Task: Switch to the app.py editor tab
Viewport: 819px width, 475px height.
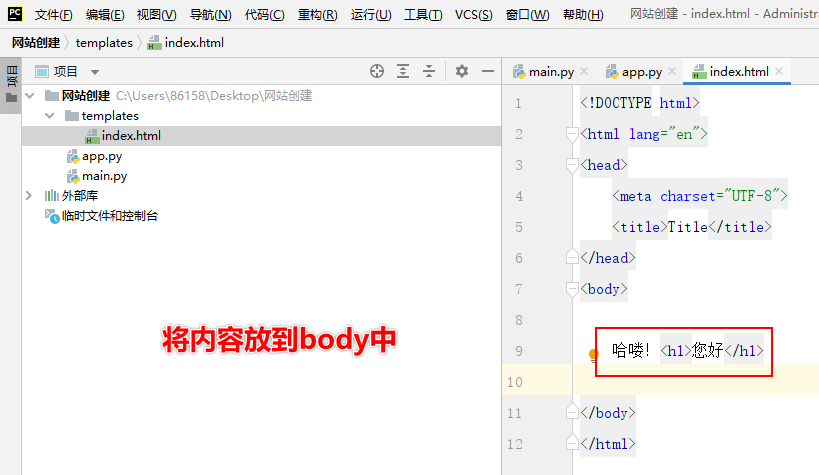Action: [642, 72]
